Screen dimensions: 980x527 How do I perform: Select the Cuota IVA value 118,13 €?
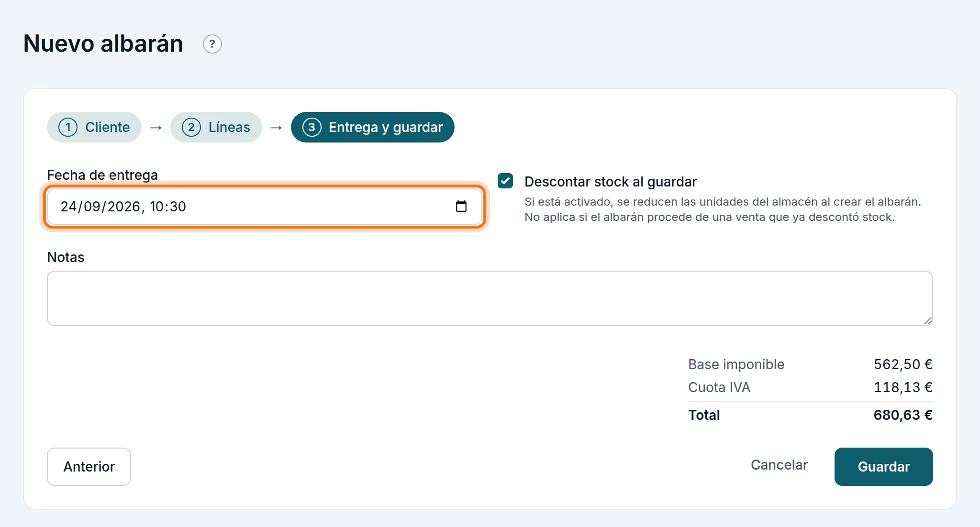[x=903, y=387]
